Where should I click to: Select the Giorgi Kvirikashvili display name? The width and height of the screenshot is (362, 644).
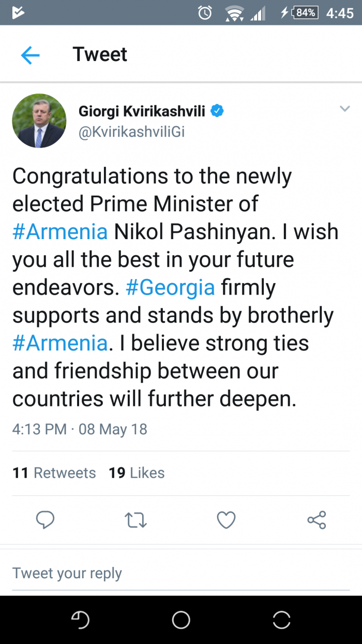(x=142, y=111)
